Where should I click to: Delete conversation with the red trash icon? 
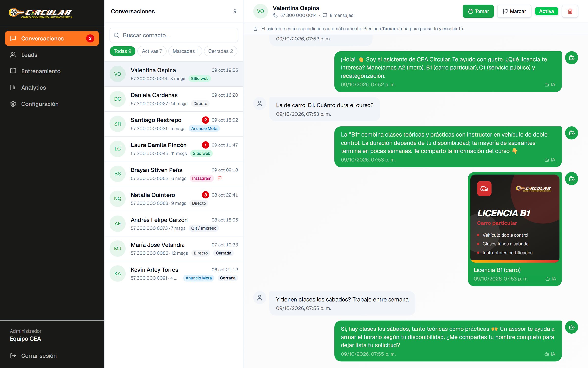point(570,11)
